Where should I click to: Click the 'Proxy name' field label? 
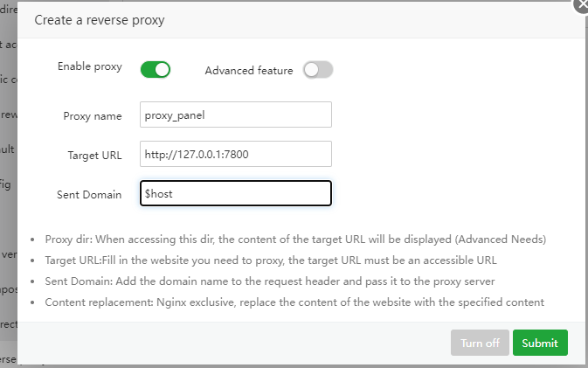pyautogui.click(x=93, y=115)
